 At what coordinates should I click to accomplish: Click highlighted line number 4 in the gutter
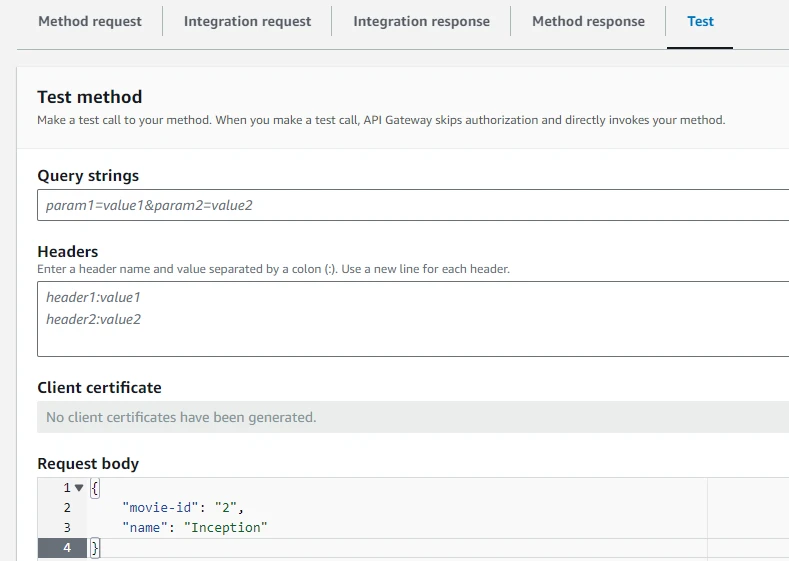click(x=67, y=547)
